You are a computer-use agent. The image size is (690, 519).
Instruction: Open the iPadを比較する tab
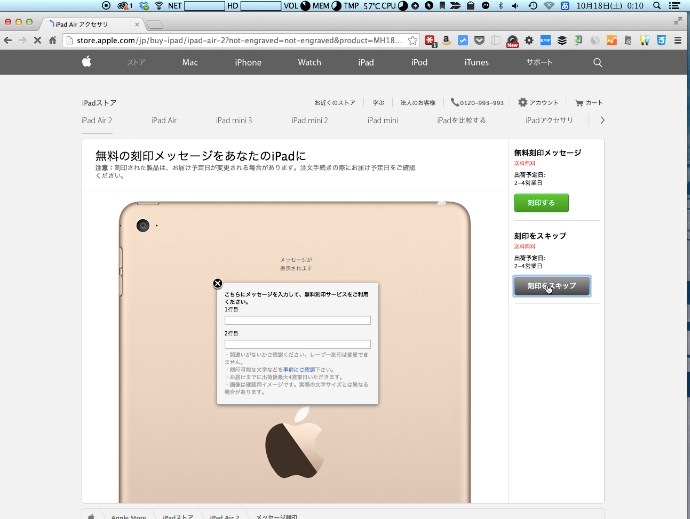coord(461,120)
